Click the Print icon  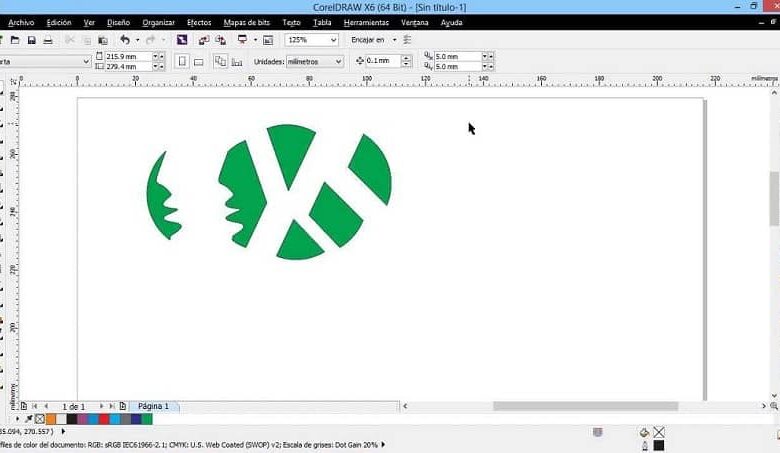click(48, 40)
